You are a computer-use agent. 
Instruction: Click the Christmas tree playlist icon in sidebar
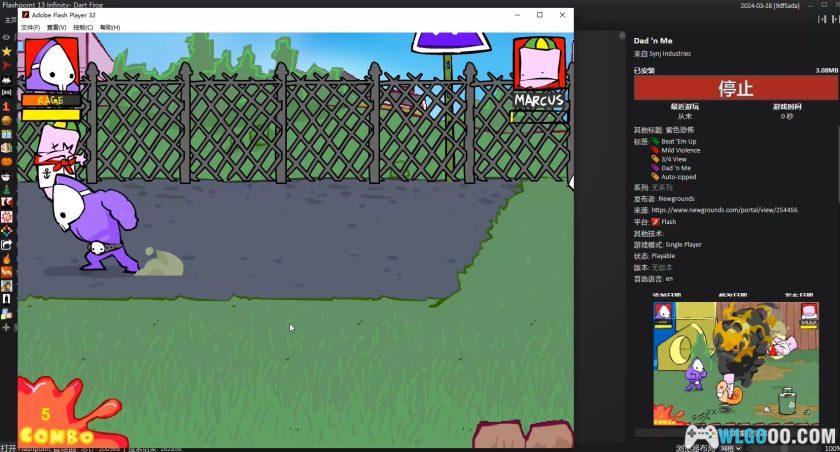(x=7, y=188)
